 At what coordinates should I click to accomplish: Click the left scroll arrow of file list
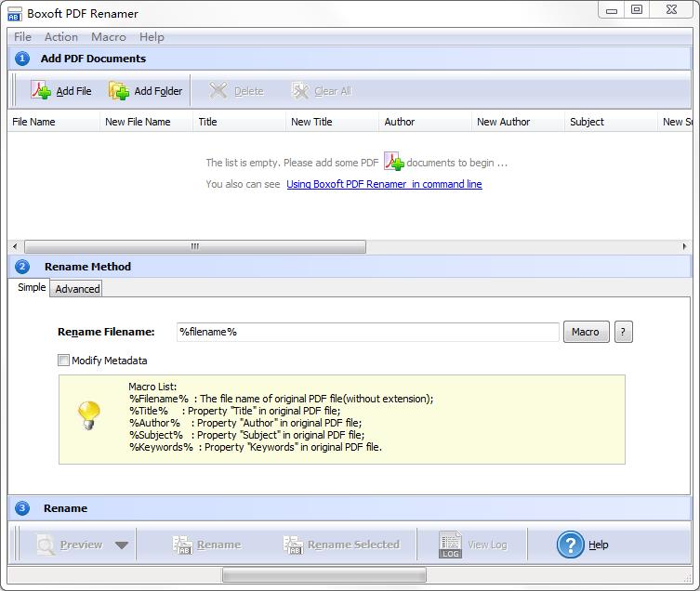pos(15,246)
